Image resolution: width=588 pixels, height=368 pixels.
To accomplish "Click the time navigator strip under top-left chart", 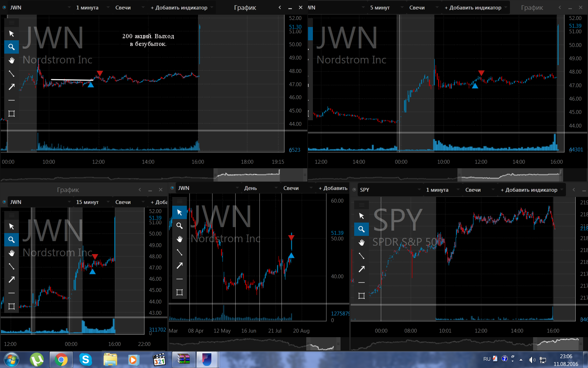I will click(x=154, y=174).
